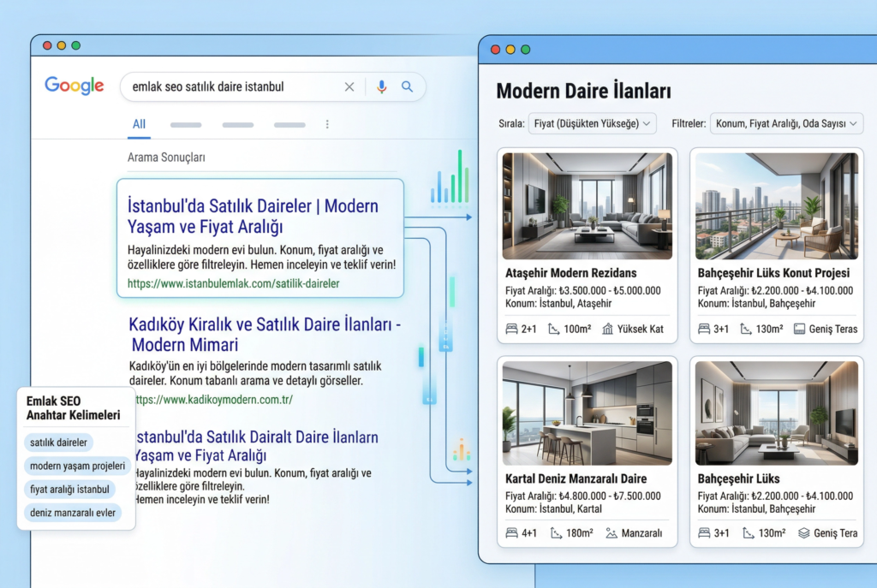Click the X to clear the search query
The height and width of the screenshot is (588, 877).
click(x=349, y=86)
